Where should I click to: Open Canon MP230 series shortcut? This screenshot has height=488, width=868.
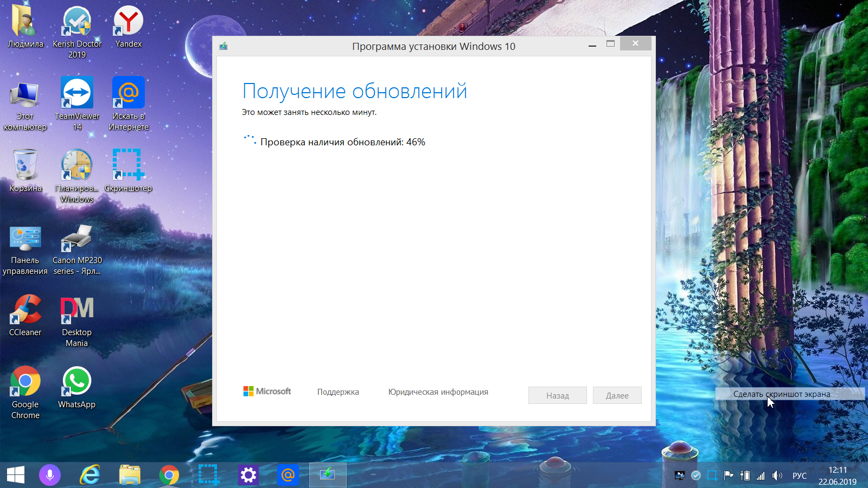[77, 249]
